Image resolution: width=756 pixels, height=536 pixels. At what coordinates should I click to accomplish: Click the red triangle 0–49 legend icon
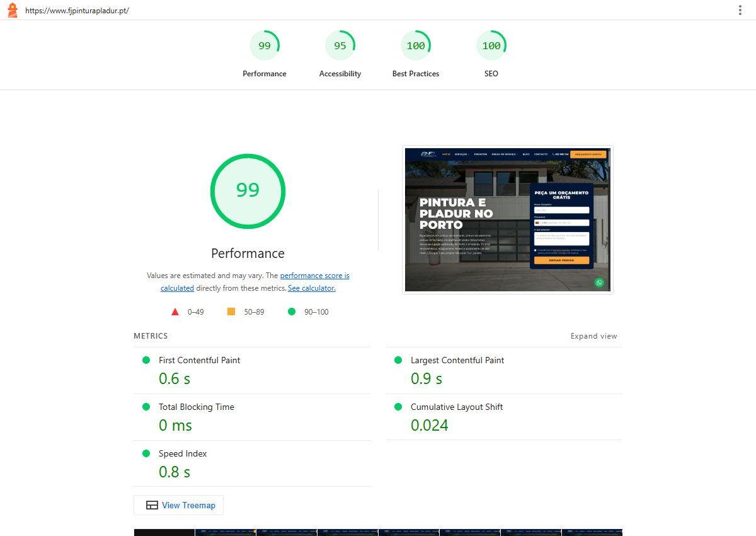175,312
